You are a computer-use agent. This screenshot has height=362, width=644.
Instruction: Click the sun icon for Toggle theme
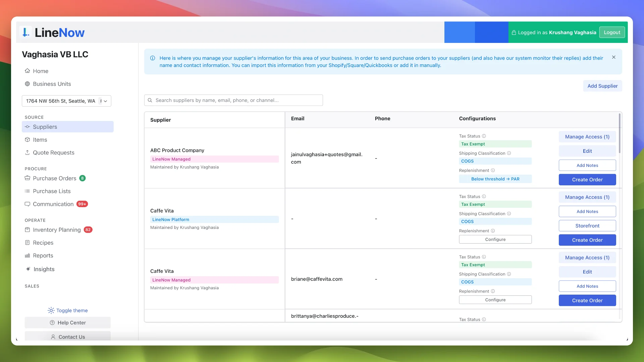click(51, 310)
